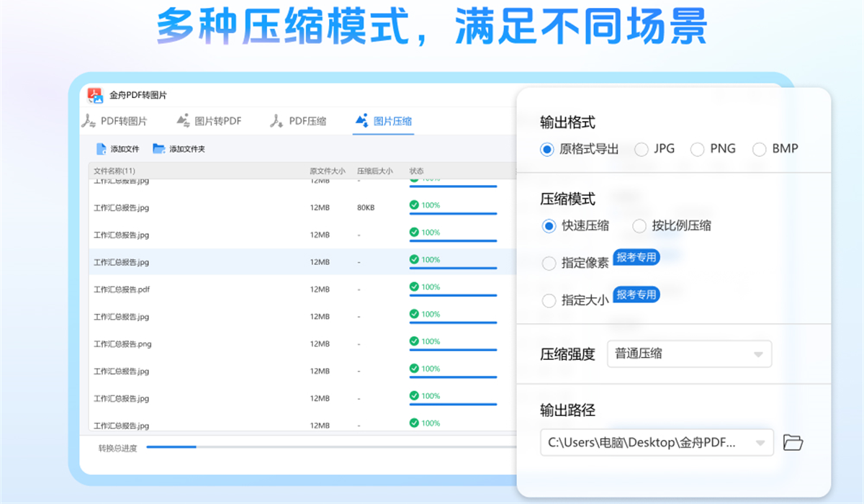The image size is (864, 504).
Task: Click the 图片转PDF tab icon
Action: 183,121
